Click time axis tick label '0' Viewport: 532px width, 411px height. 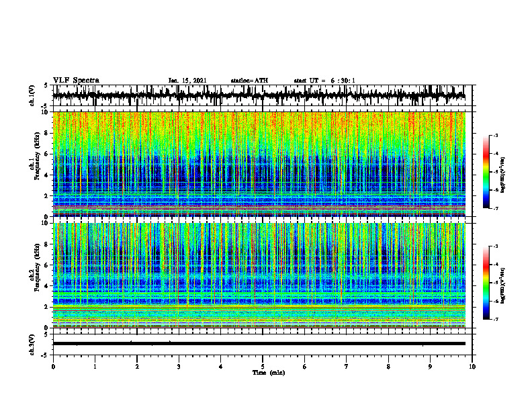(53, 367)
